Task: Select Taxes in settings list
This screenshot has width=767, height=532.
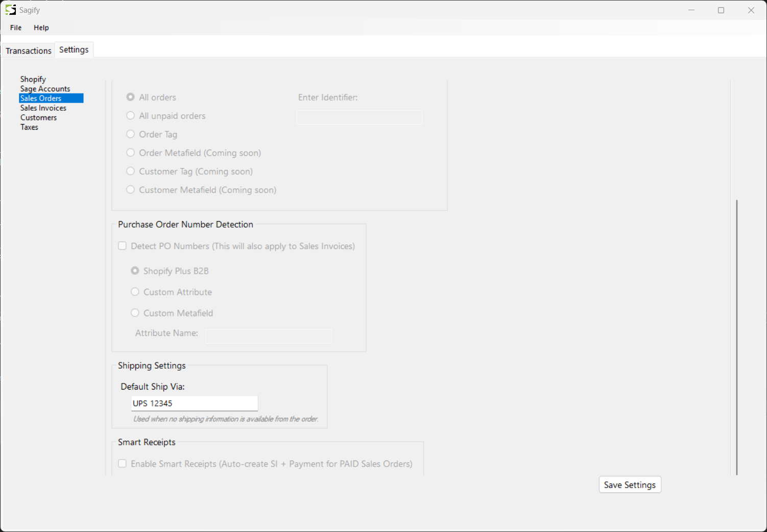Action: (30, 127)
